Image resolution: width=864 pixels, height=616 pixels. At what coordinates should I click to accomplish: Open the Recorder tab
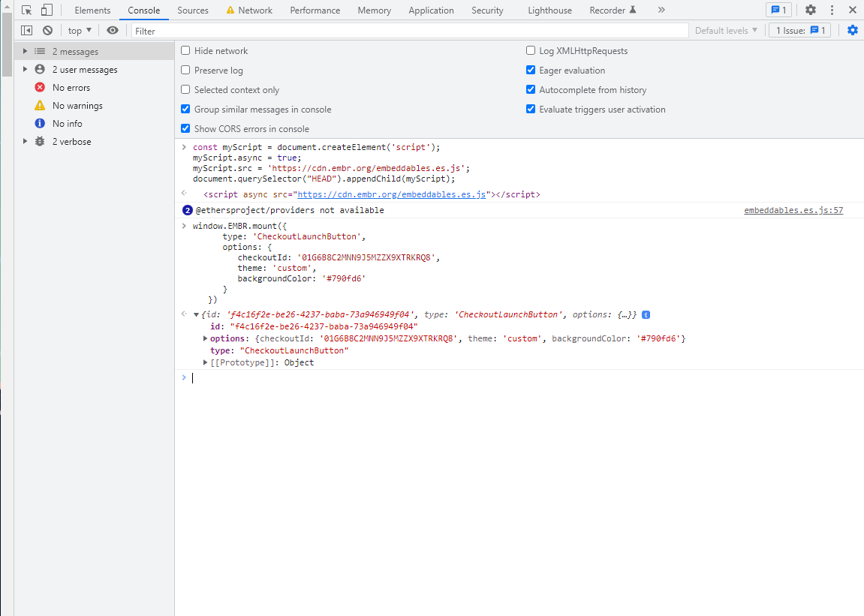[613, 11]
